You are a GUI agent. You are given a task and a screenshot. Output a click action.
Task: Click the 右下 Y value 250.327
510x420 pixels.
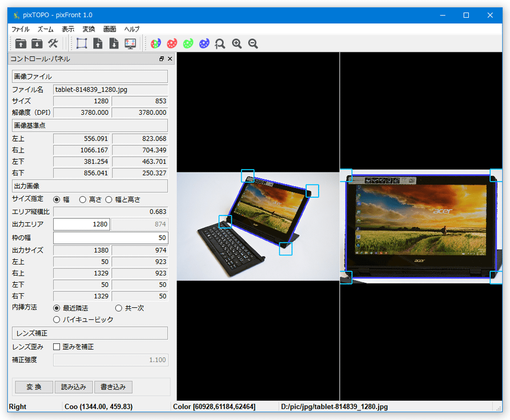[x=140, y=173]
